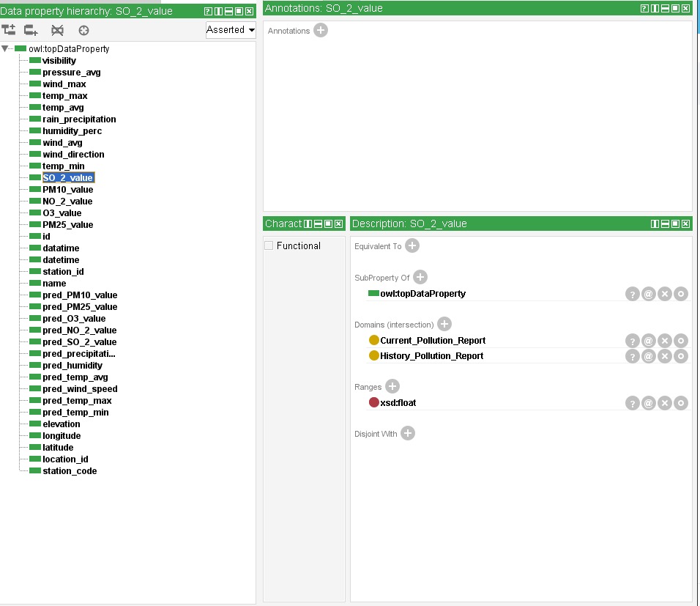Edit the owl:topDataProperty superproperty row
The image size is (700, 606).
pyautogui.click(x=680, y=294)
